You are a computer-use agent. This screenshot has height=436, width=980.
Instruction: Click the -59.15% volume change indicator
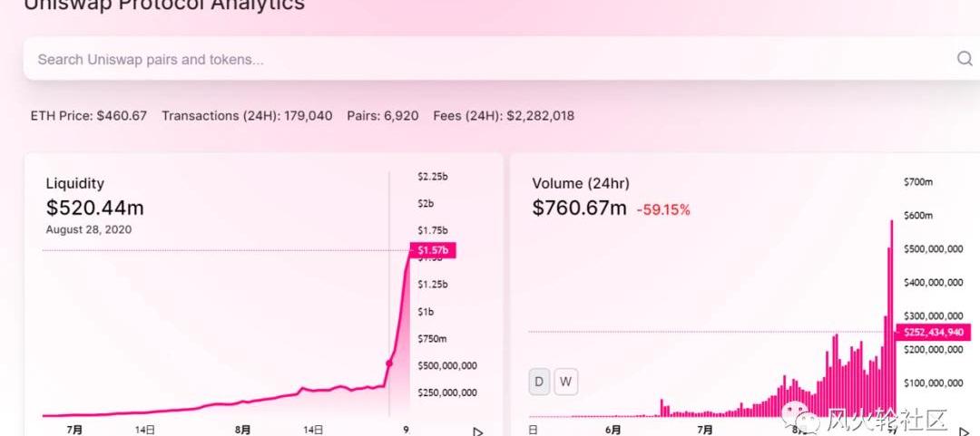click(663, 209)
